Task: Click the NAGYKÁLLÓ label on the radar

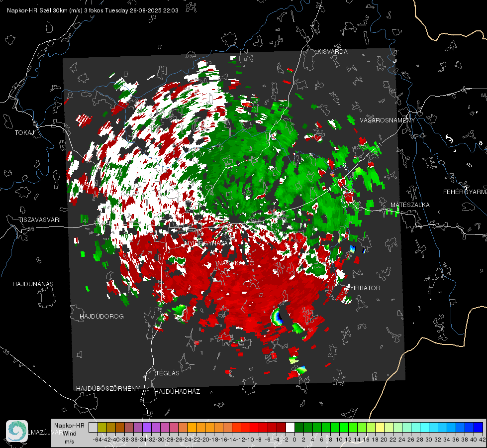Action: click(236, 263)
